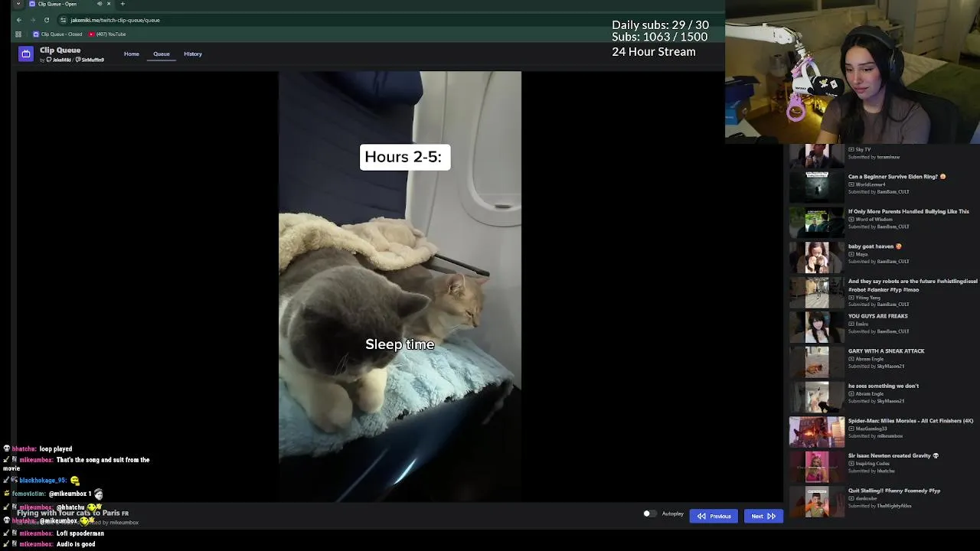This screenshot has height=551, width=980.
Task: Open the (407) YouTube bookmark
Action: 107,34
